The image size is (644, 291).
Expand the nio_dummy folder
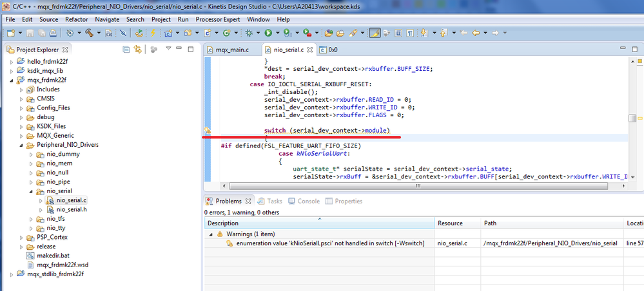pos(31,155)
